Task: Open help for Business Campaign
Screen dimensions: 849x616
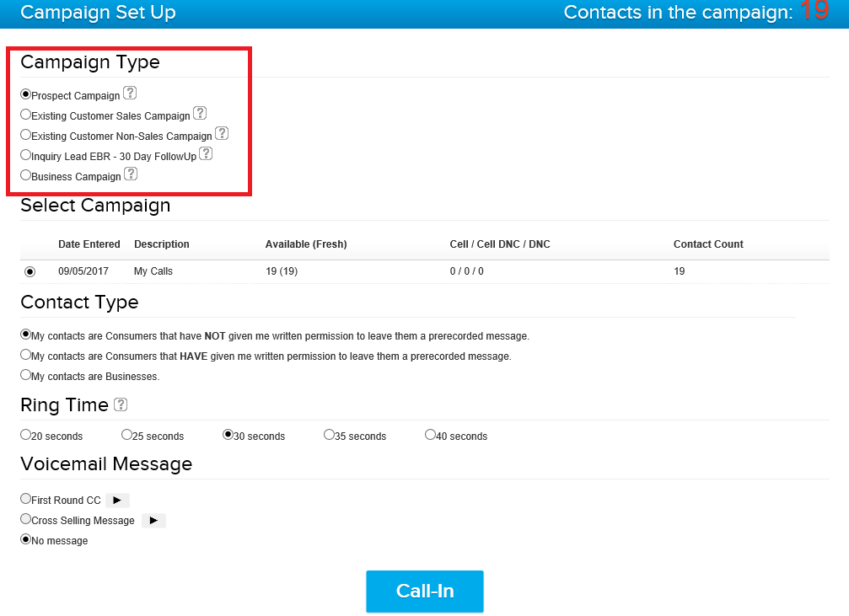Action: [131, 173]
